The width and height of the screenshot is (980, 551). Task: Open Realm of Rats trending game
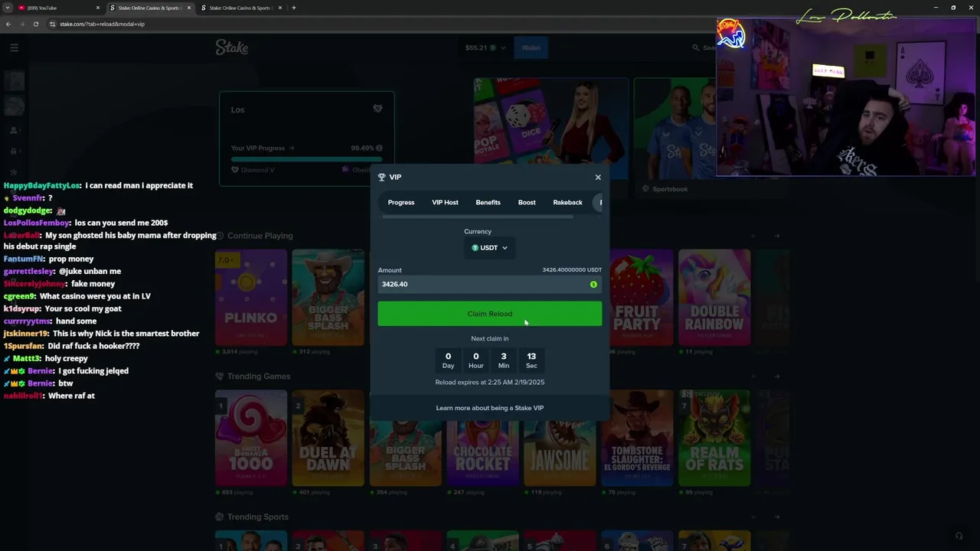(714, 438)
